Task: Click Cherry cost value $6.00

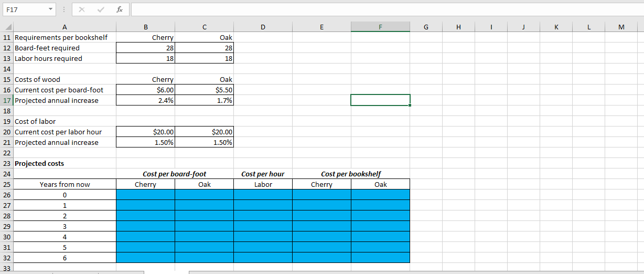Action: point(145,90)
